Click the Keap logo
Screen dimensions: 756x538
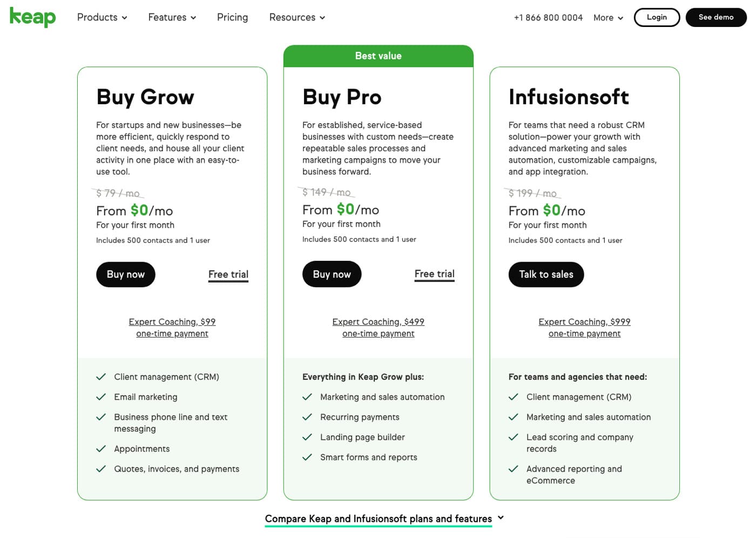[x=33, y=17]
